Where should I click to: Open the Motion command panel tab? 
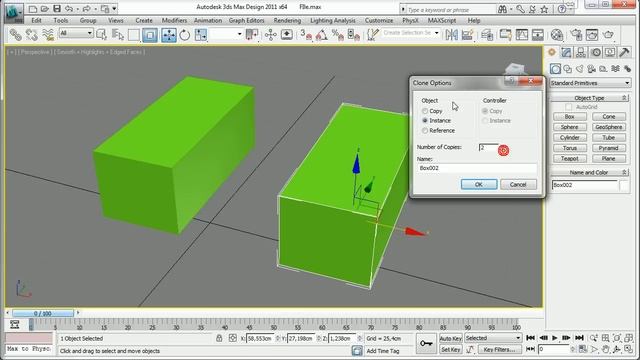click(596, 53)
